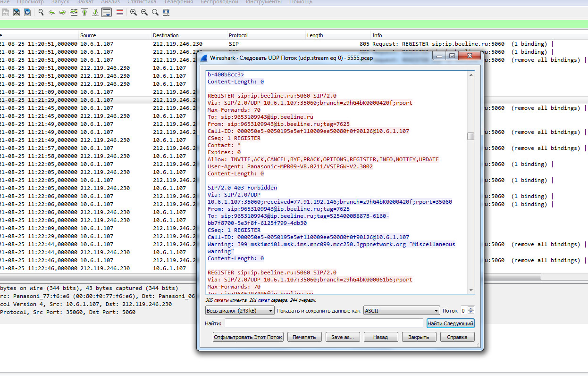Viewport: 588px width, 380px height.
Task: Select the 11:21:58 packet row
Action: click(97, 156)
